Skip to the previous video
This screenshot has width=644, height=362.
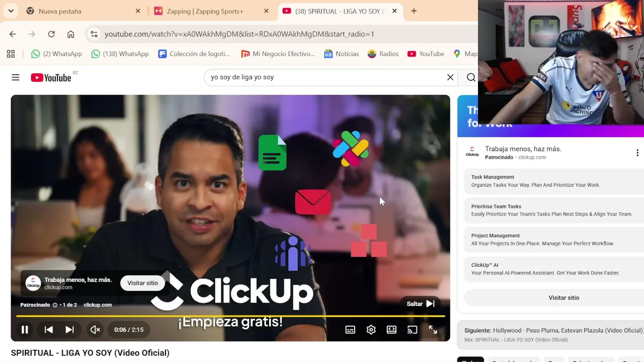pos(48,330)
